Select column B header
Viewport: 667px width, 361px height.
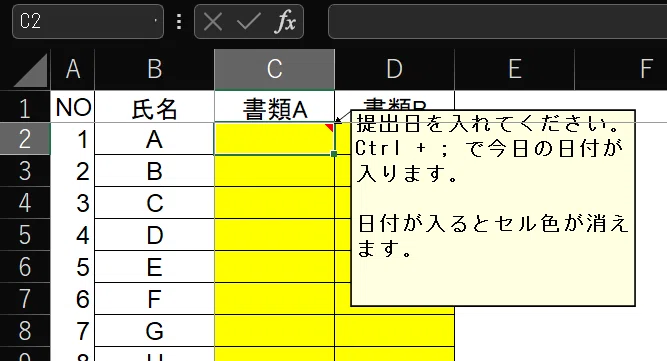tap(154, 69)
